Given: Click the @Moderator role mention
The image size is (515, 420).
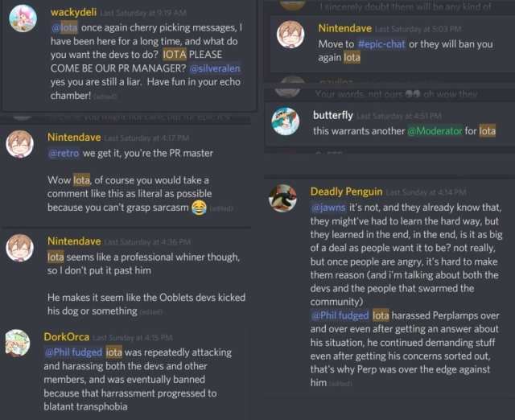Looking at the screenshot, I should tap(435, 131).
